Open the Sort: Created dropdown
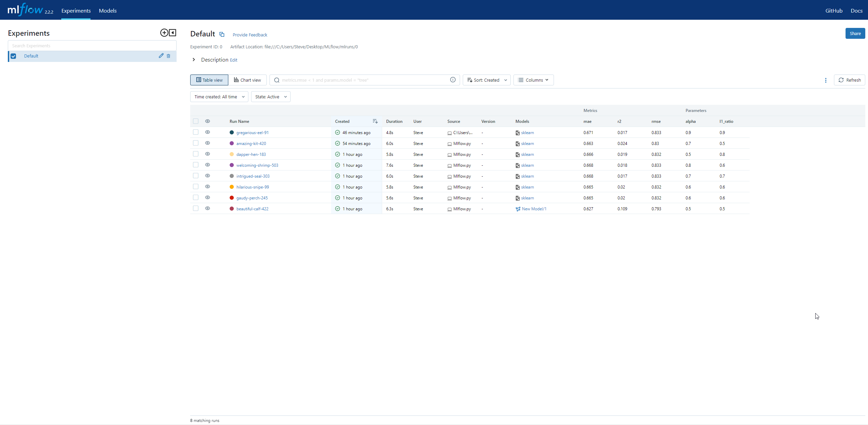The height and width of the screenshot is (425, 868). click(487, 80)
